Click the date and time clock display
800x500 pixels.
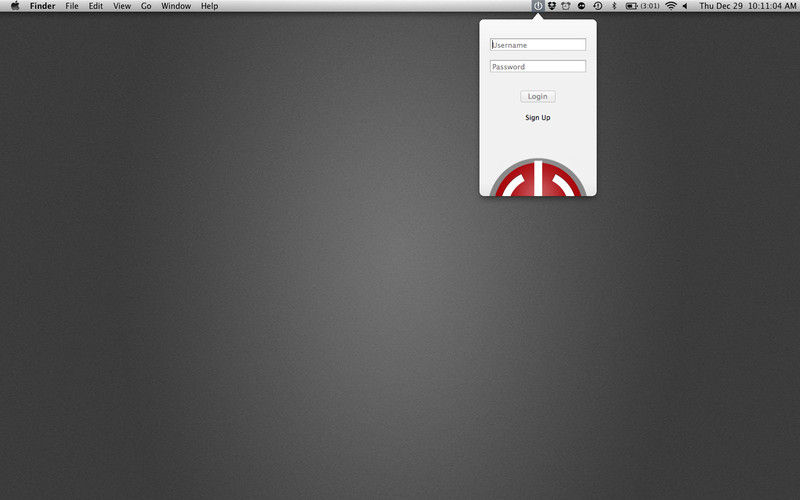[x=747, y=6]
